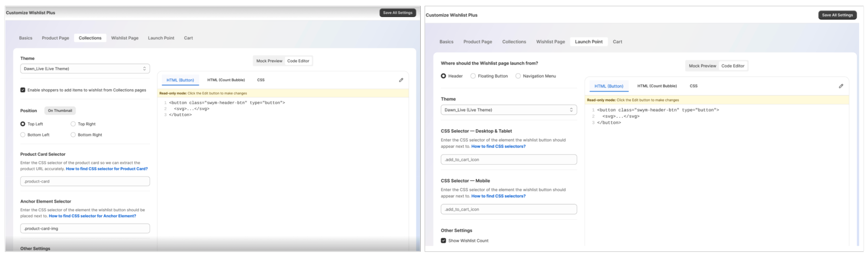
Task: Click CSS Selector Mobile input field
Action: pyautogui.click(x=508, y=209)
